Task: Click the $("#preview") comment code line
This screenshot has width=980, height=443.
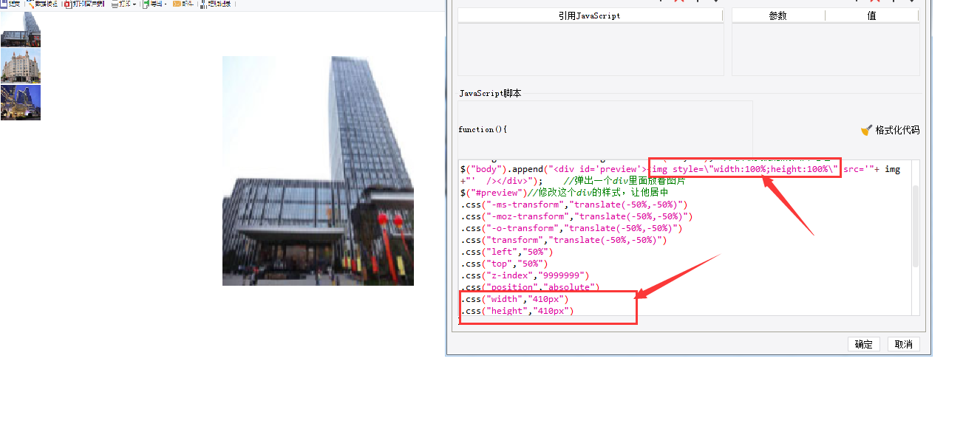Action: coord(564,193)
